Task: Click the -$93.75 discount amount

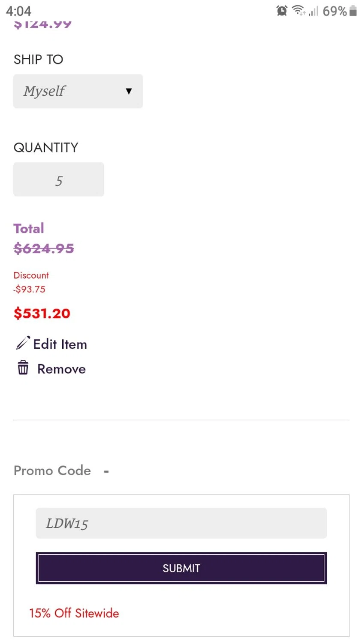Action: pos(30,289)
